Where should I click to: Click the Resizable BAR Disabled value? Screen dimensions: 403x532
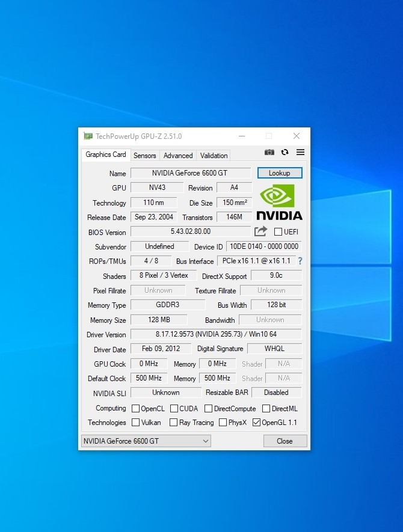276,393
